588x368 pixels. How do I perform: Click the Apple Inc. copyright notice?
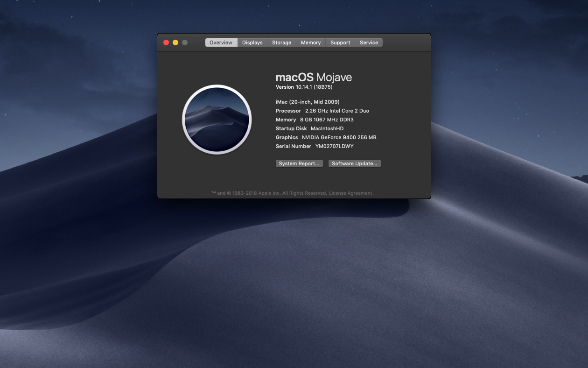(269, 193)
